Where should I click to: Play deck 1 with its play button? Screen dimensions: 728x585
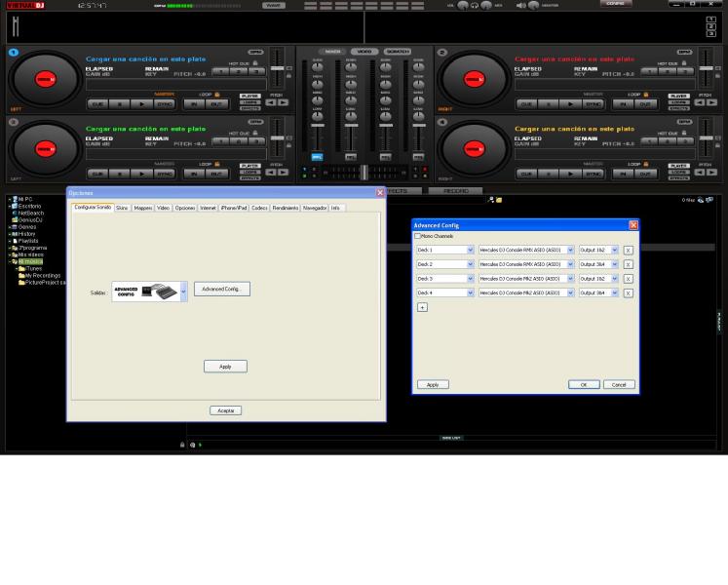tap(141, 104)
